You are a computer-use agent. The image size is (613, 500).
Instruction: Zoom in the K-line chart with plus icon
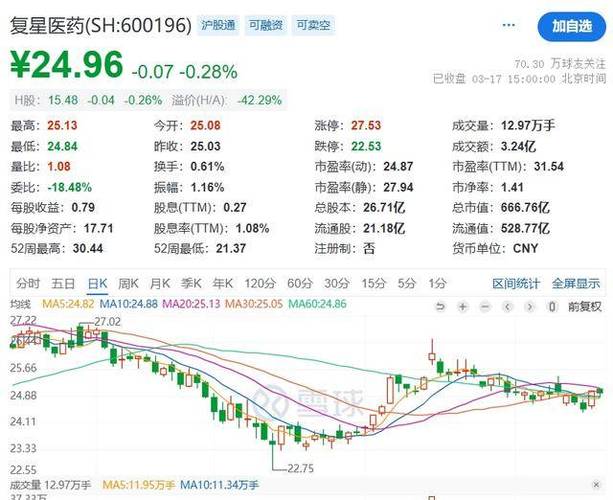(x=463, y=306)
